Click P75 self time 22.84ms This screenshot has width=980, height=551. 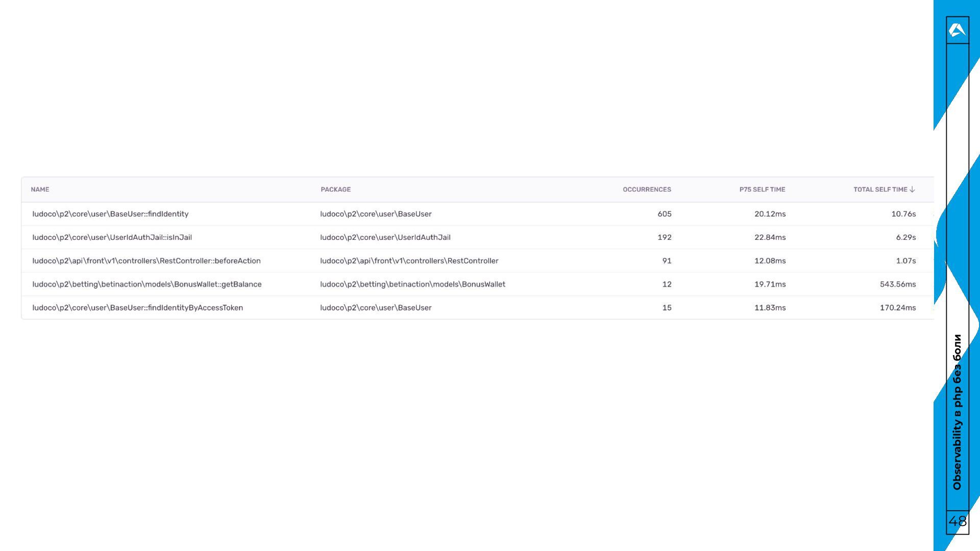tap(770, 237)
